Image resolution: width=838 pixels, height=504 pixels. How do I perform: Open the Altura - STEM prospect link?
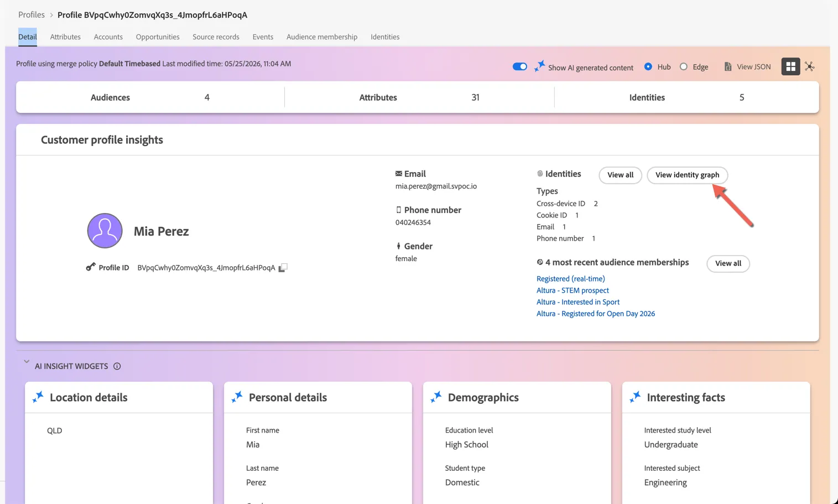click(572, 290)
